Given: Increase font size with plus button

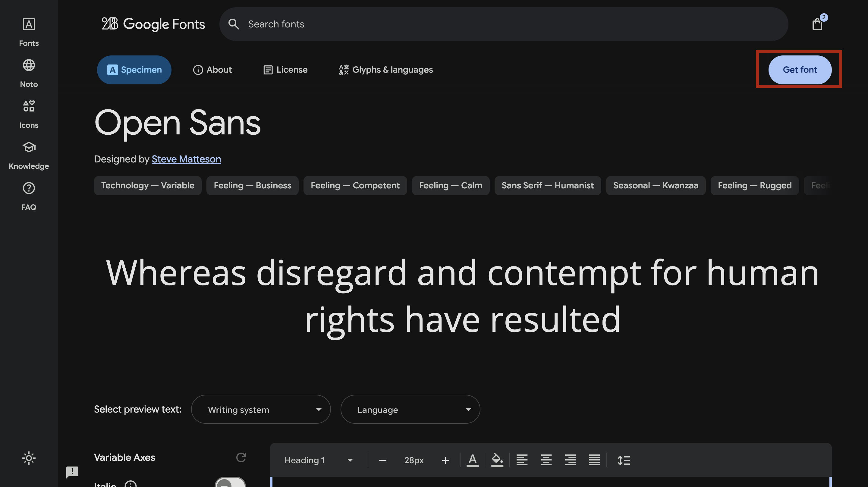Looking at the screenshot, I should point(445,460).
